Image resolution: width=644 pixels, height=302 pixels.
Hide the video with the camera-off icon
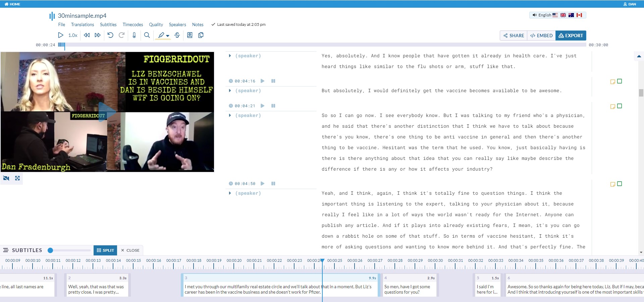point(6,178)
